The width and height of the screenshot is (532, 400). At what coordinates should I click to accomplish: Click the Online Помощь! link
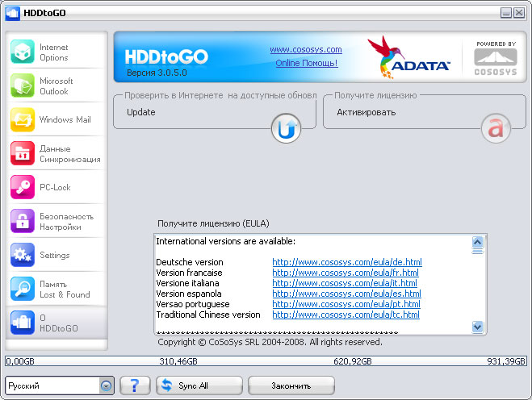(306, 63)
